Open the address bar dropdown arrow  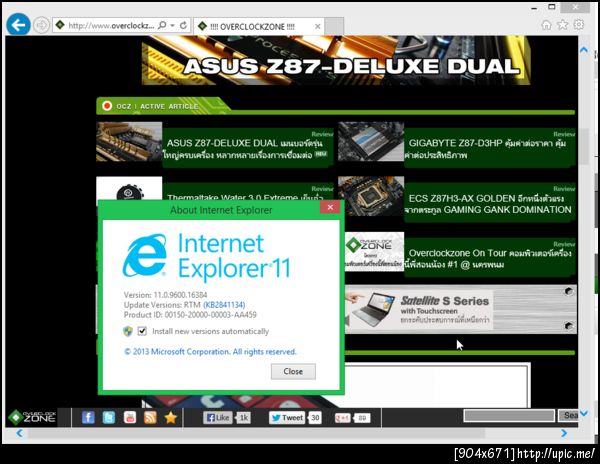[173, 25]
